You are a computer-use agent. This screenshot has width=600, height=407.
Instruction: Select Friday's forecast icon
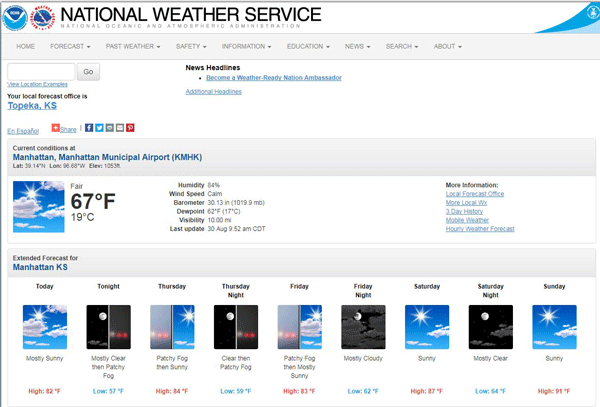(x=300, y=327)
